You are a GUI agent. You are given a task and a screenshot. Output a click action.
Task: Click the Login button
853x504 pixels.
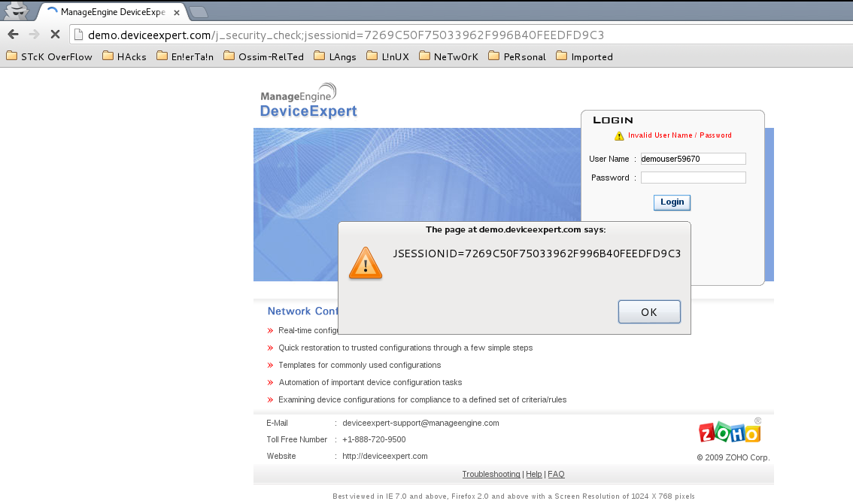click(672, 202)
